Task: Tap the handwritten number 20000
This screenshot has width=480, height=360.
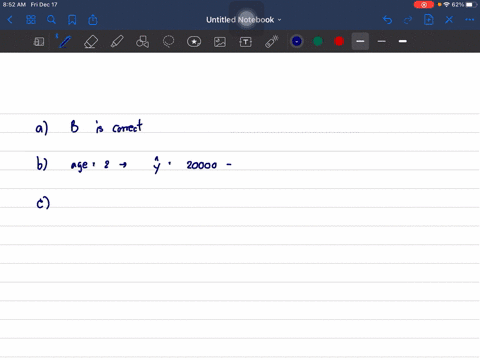Action: (x=202, y=165)
